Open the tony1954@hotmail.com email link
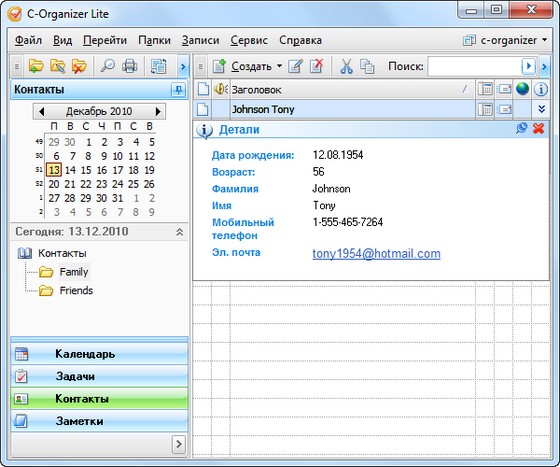Screen dimensions: 560x467 376,253
